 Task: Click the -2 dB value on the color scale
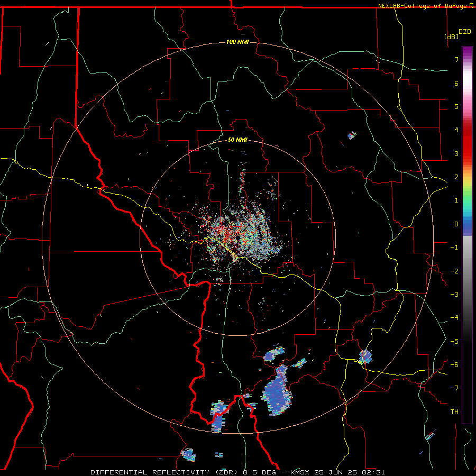coord(454,271)
